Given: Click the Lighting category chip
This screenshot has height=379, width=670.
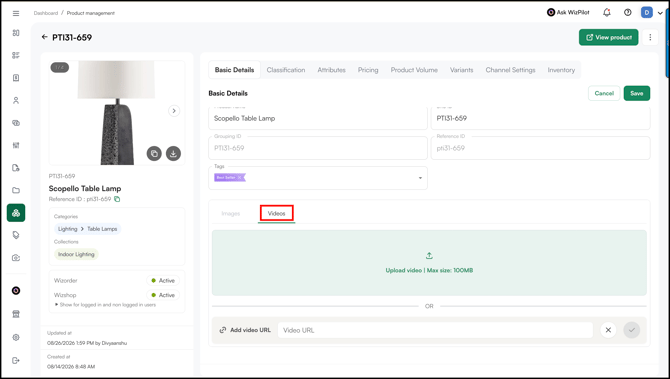Looking at the screenshot, I should (68, 229).
